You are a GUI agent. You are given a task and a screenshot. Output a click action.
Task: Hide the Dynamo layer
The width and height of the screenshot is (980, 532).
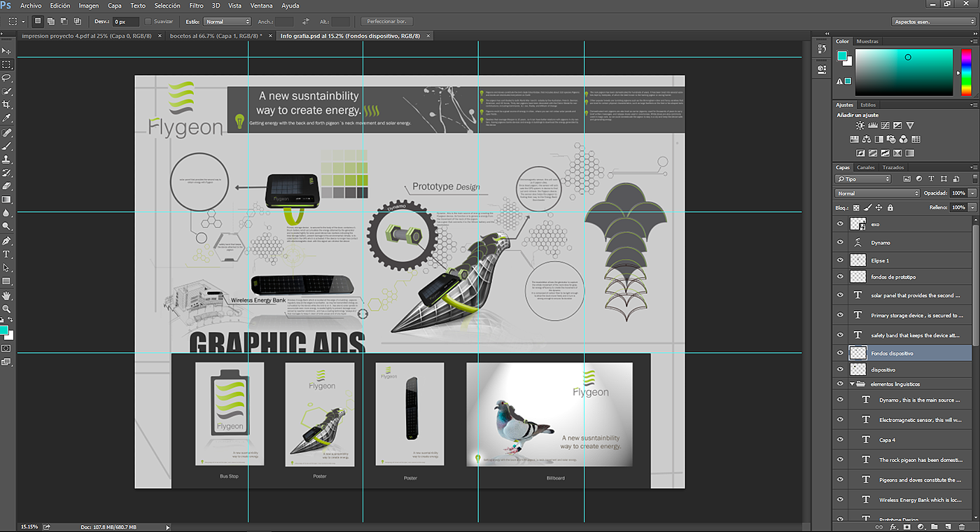840,242
